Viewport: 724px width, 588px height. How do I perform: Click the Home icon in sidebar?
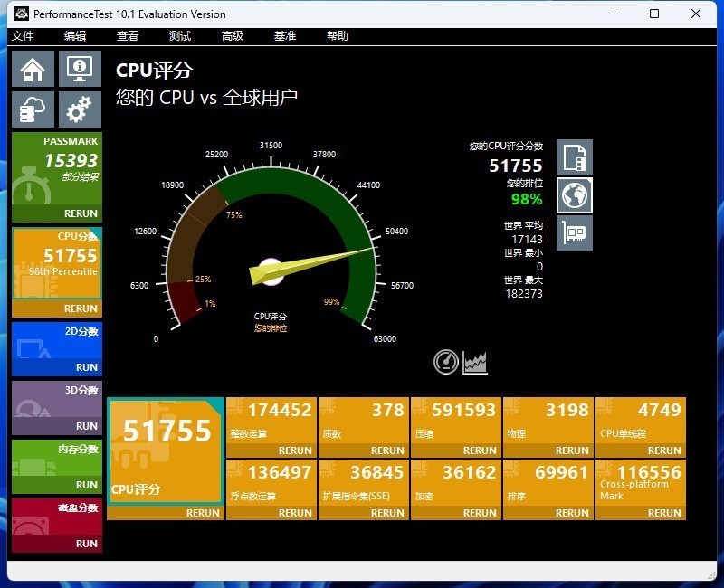pyautogui.click(x=33, y=69)
